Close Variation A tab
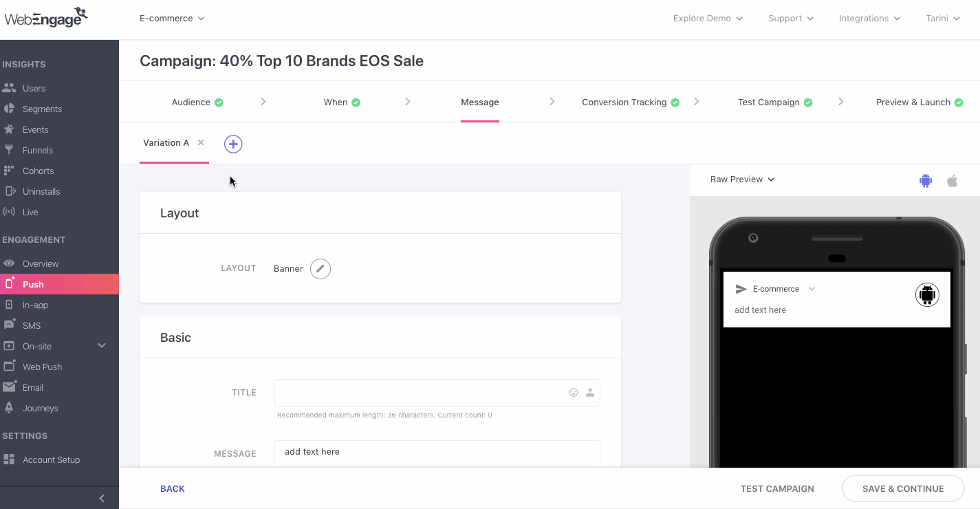This screenshot has height=509, width=980. (201, 142)
